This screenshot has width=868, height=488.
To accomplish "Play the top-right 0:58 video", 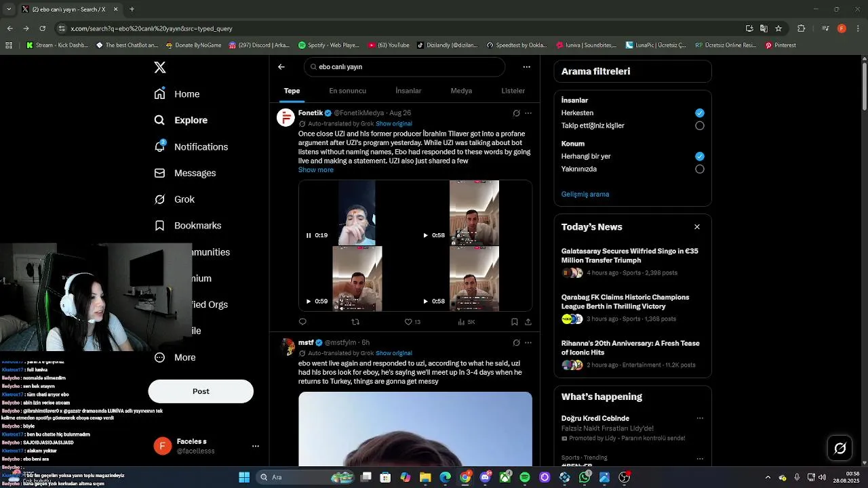I will tap(425, 235).
